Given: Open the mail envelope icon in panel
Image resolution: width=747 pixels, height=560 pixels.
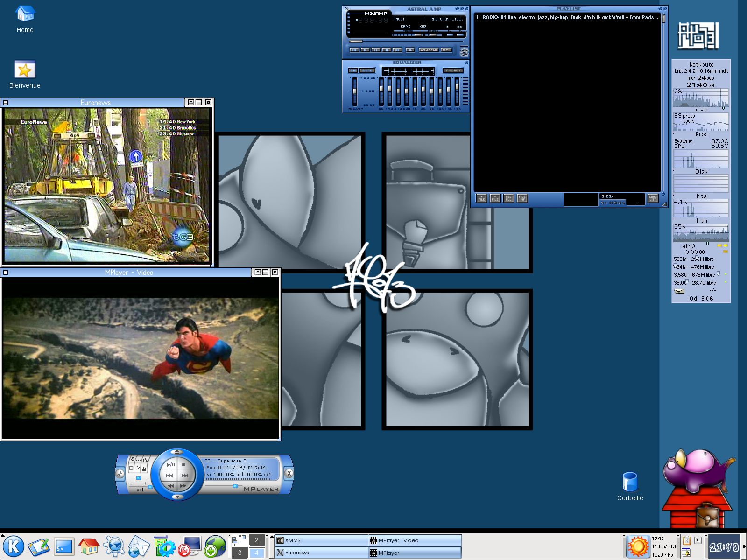Looking at the screenshot, I should tap(139, 546).
